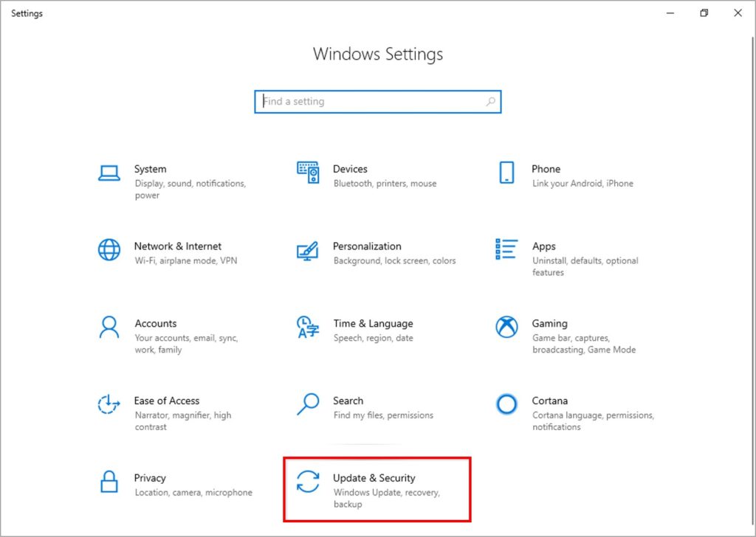The height and width of the screenshot is (537, 756).
Task: Focus the Find a setting field
Action: [x=378, y=102]
